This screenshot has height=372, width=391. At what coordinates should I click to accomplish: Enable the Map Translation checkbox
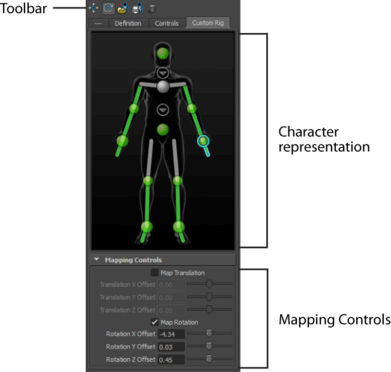(x=154, y=273)
